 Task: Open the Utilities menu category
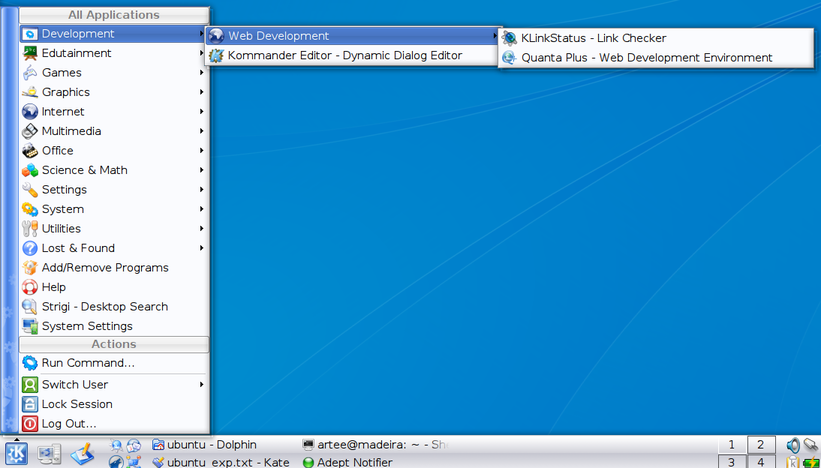tap(114, 228)
